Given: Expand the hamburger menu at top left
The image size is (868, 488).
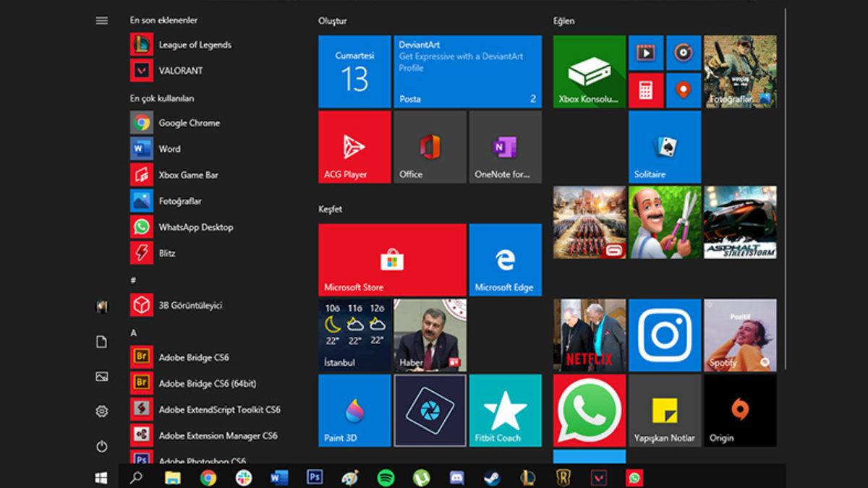Looking at the screenshot, I should click(x=102, y=20).
